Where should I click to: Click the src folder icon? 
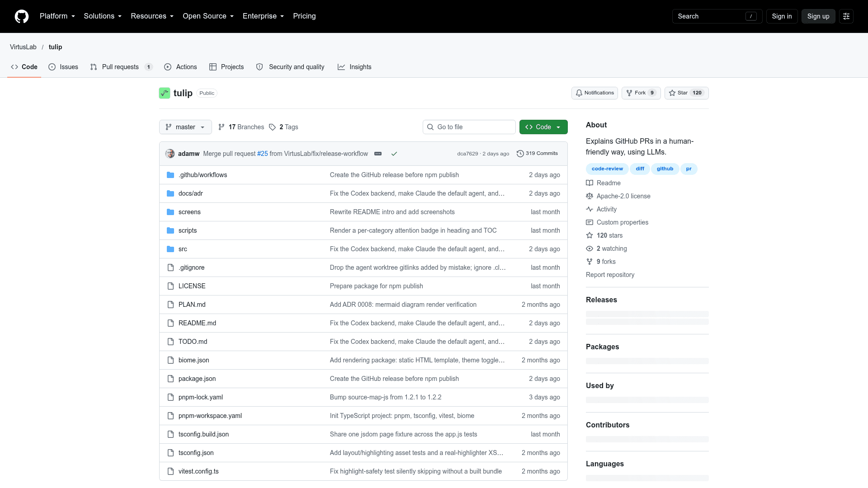click(x=170, y=249)
